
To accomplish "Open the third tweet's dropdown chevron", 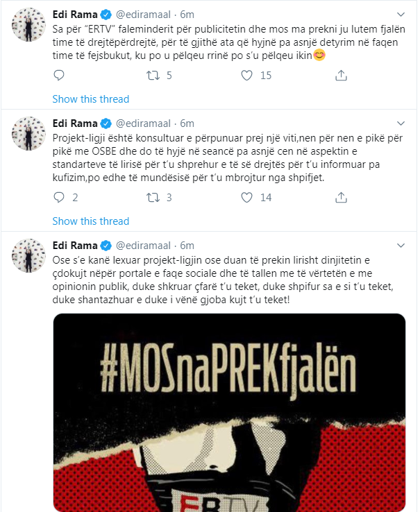I will tap(401, 245).
